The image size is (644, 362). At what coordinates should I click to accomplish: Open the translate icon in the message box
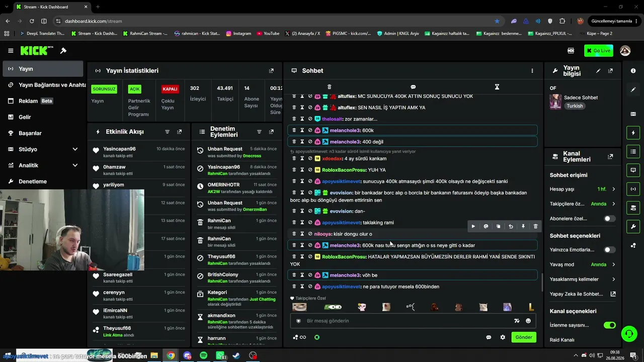[x=516, y=321]
